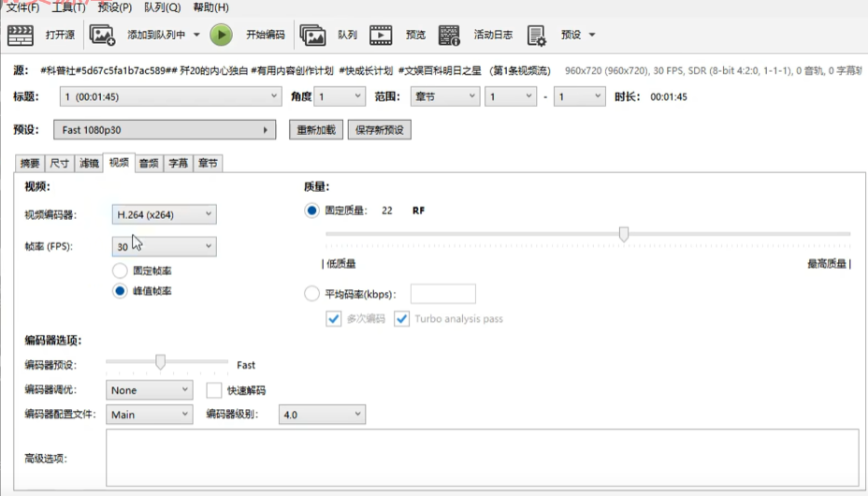Image resolution: width=868 pixels, height=496 pixels.
Task: Click the 重新加载 button
Action: coord(315,130)
